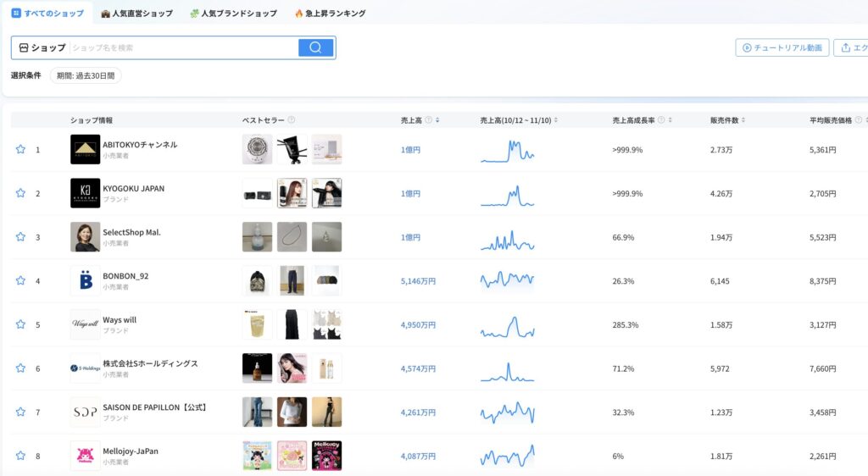This screenshot has width=868, height=476.
Task: Open the 株式会社Sホールディングス logo icon
Action: (85, 368)
